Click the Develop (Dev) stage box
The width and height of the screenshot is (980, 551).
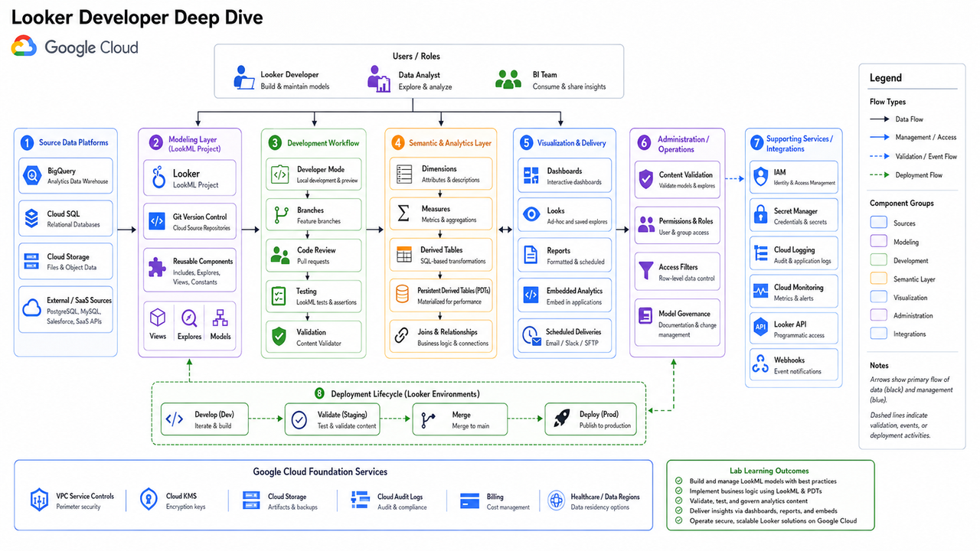(x=206, y=419)
